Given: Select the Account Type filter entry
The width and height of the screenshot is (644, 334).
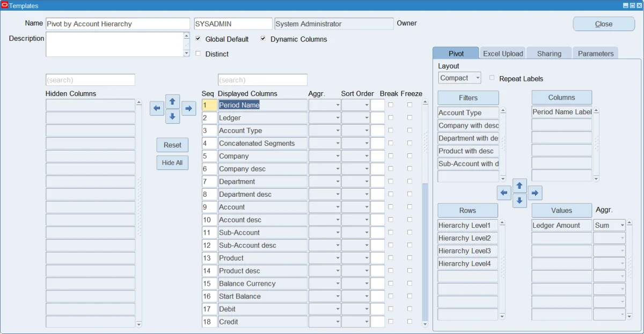Looking at the screenshot, I should tap(468, 113).
